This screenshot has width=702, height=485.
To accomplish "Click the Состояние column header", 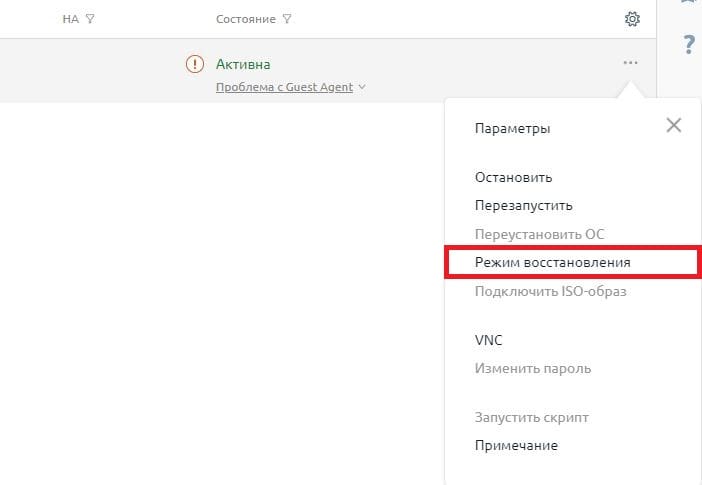I will click(246, 19).
